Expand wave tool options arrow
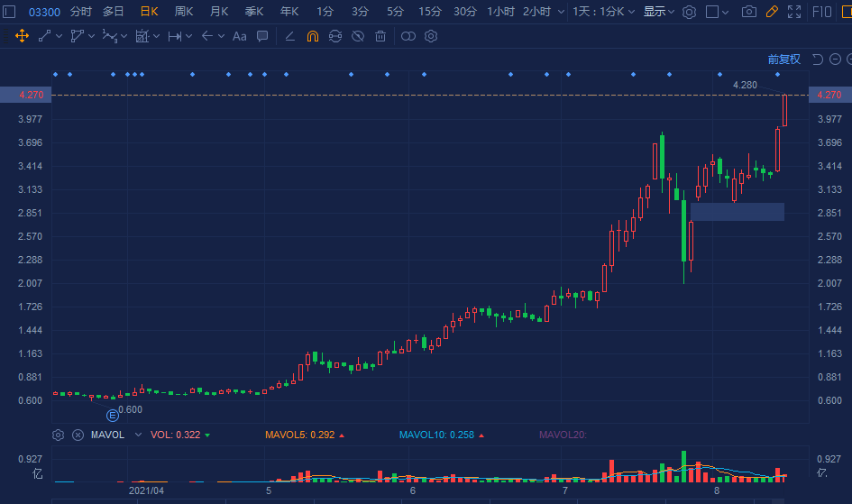Viewport: 852px width, 504px height. 124,36
